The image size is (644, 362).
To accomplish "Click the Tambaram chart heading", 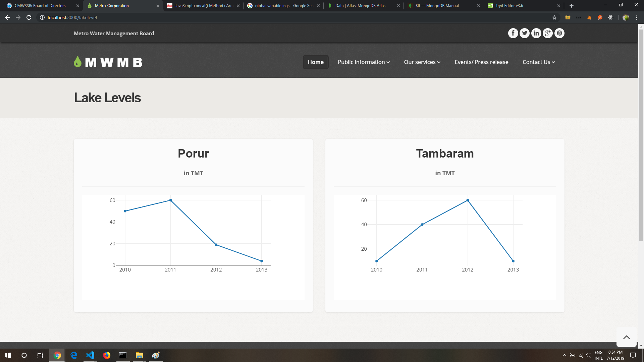I will [x=445, y=154].
